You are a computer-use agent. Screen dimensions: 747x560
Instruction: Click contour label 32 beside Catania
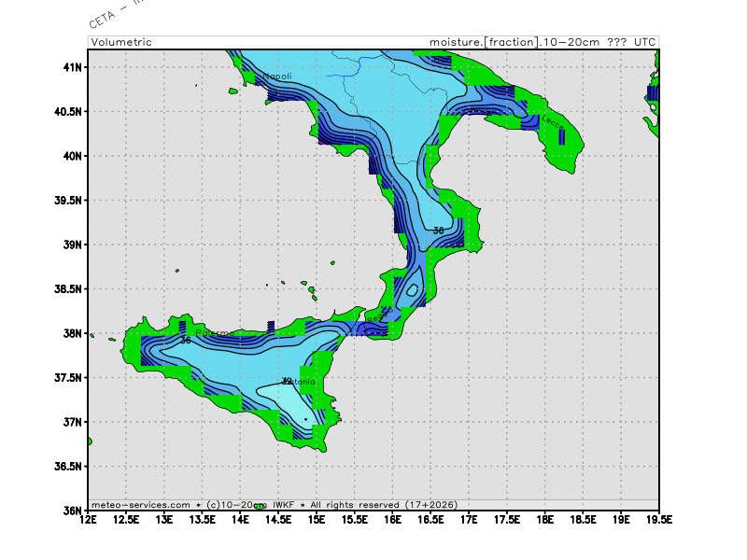[x=287, y=381]
